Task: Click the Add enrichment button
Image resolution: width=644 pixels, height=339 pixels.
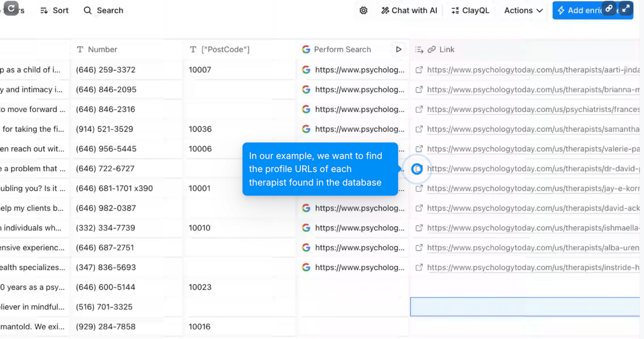Action: 578,10
